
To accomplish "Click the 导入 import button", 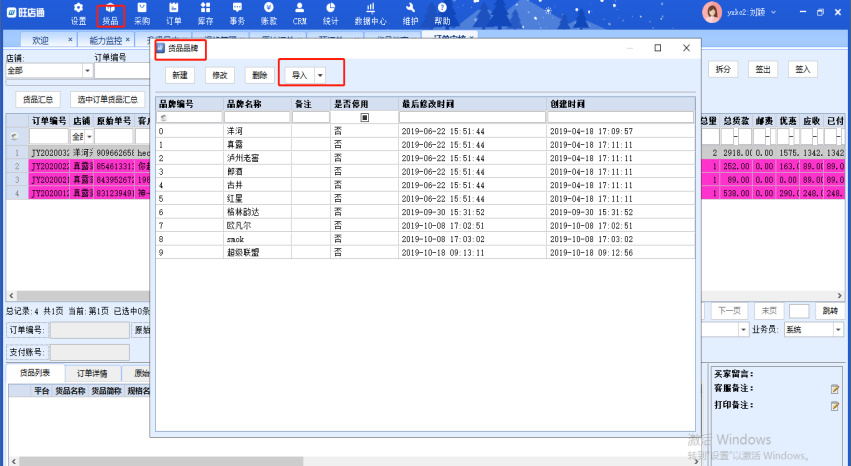I will [300, 75].
